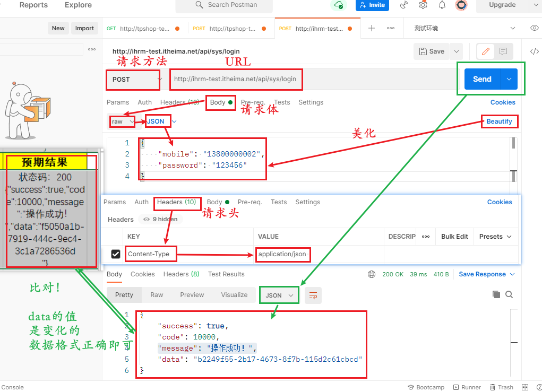
Task: Open the response JSON format dropdown
Action: [x=278, y=295]
